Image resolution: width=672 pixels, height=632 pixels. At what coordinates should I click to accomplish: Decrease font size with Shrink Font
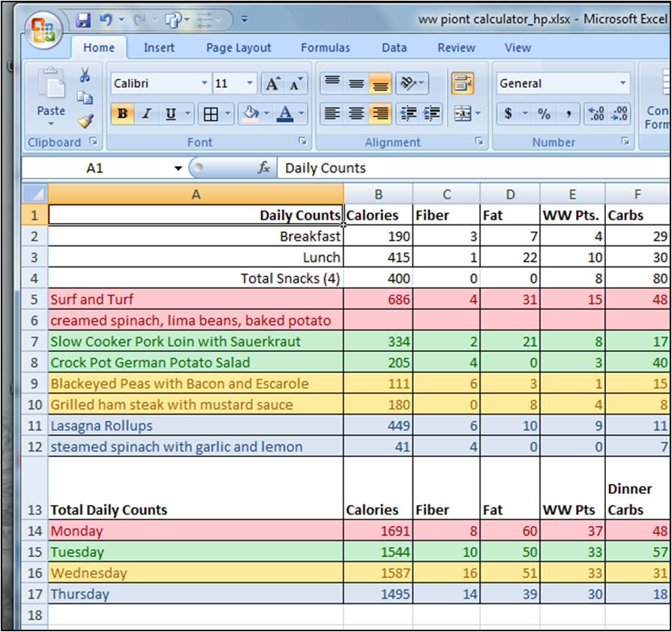pos(295,83)
